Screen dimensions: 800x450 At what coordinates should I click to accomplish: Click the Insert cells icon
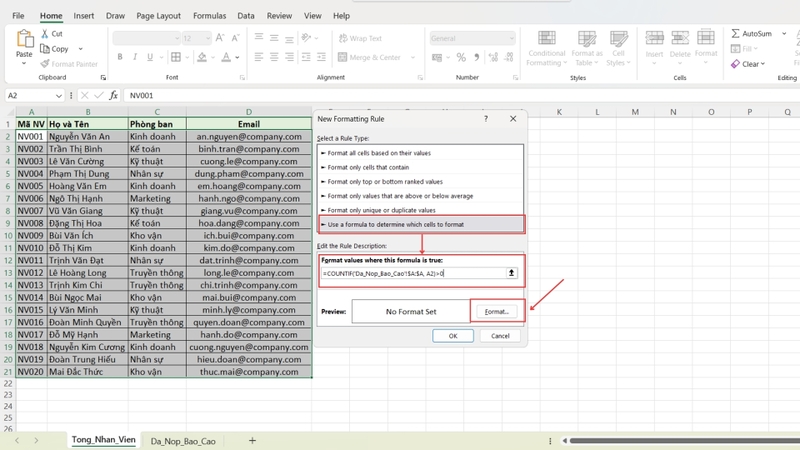click(x=654, y=38)
